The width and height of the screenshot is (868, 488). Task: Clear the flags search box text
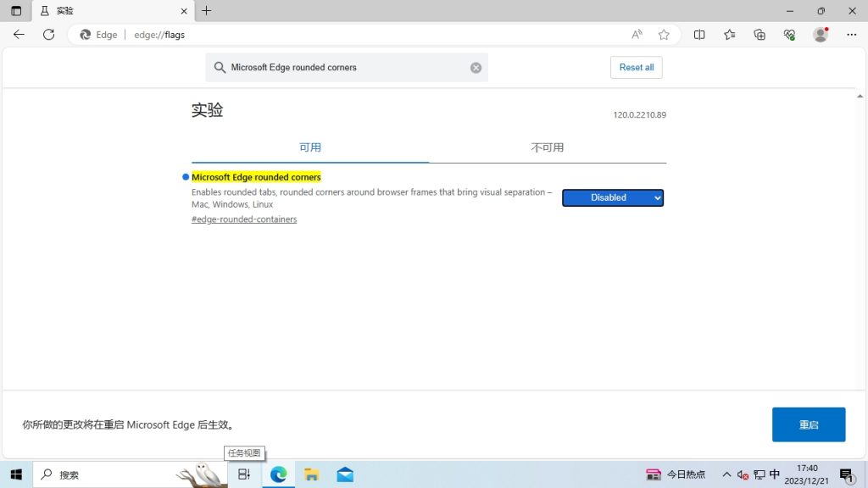tap(476, 68)
